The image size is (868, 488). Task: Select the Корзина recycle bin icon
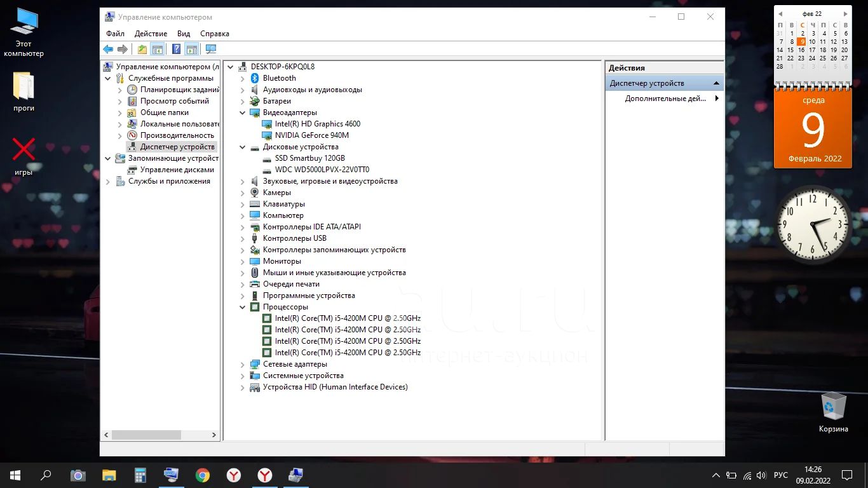coord(833,412)
